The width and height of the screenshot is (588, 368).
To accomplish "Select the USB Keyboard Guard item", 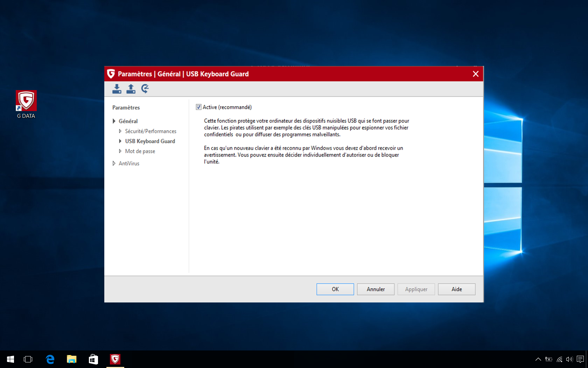I will pyautogui.click(x=150, y=141).
